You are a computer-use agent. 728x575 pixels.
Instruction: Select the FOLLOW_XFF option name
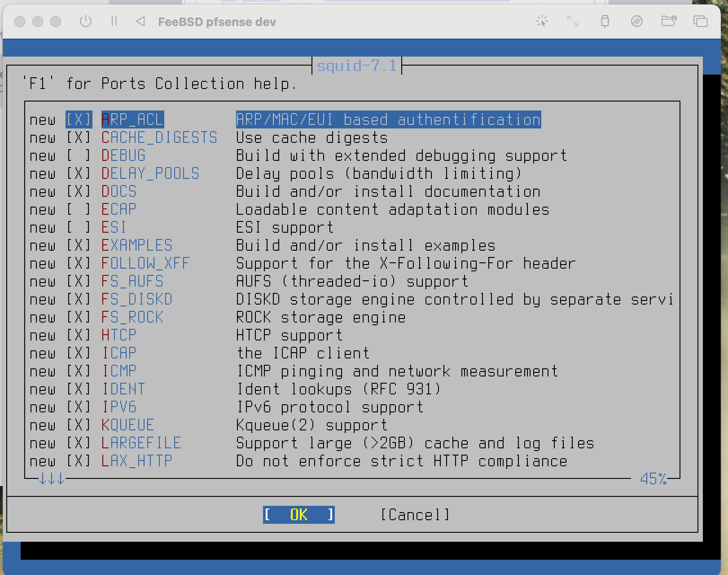pos(146,264)
